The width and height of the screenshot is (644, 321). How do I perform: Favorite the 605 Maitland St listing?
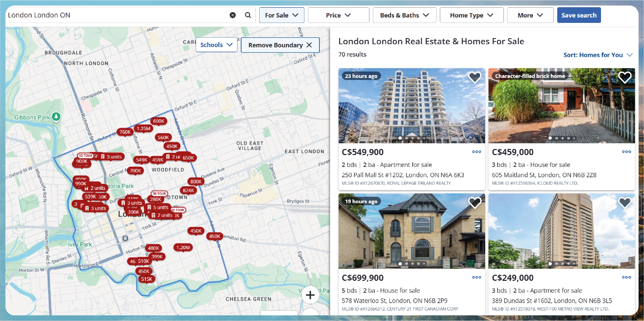coord(625,77)
